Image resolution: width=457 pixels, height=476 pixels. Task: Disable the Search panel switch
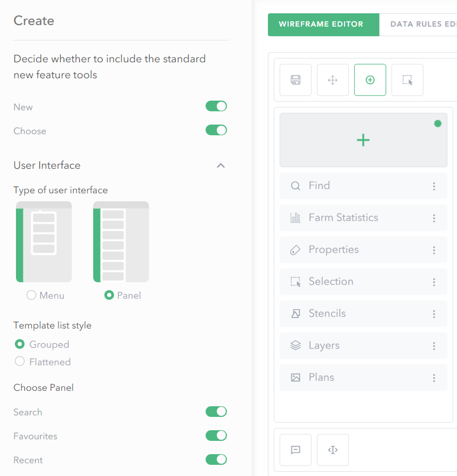216,412
